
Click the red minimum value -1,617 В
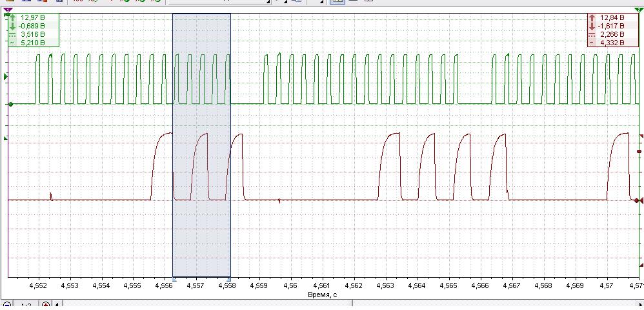pyautogui.click(x=611, y=26)
